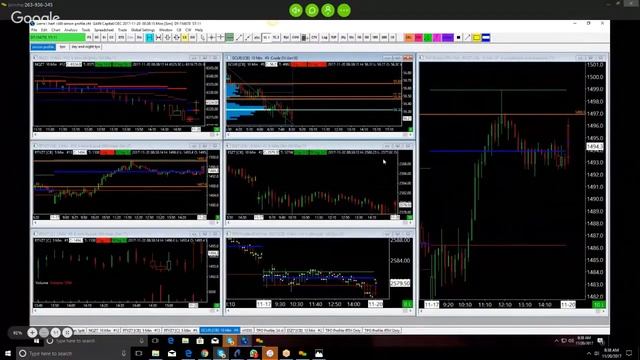Pick the magenta color swatch in toolbar
The height and width of the screenshot is (360, 640).
tap(437, 38)
